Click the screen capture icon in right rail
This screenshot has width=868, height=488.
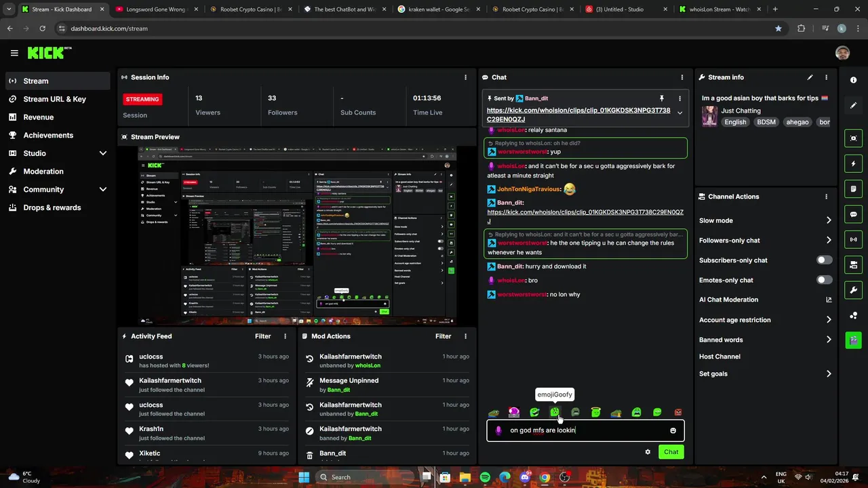point(853,138)
